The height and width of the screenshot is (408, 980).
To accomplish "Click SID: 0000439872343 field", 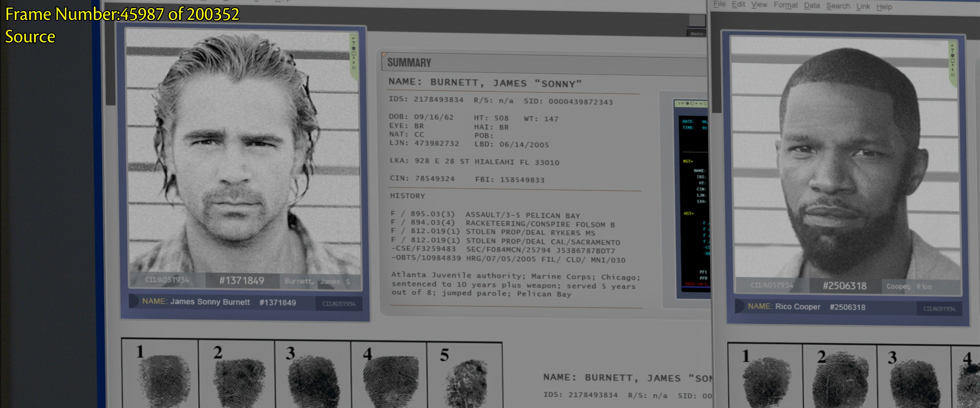I will tap(568, 101).
